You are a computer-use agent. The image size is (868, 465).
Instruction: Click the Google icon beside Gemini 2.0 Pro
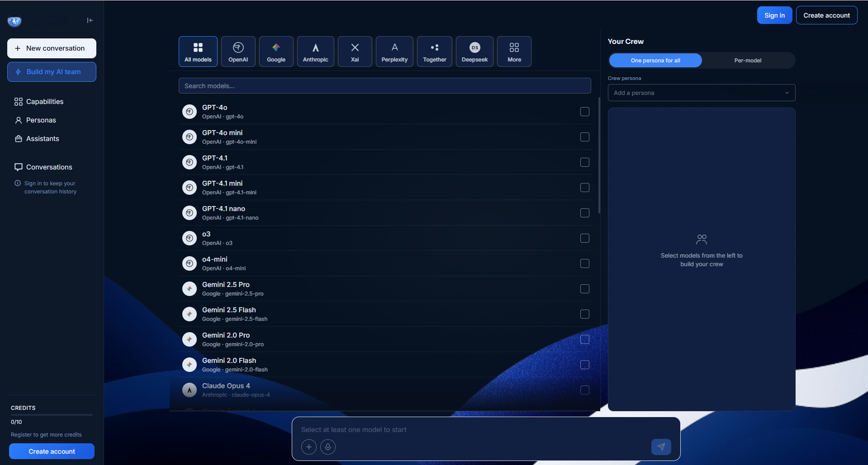pos(190,339)
